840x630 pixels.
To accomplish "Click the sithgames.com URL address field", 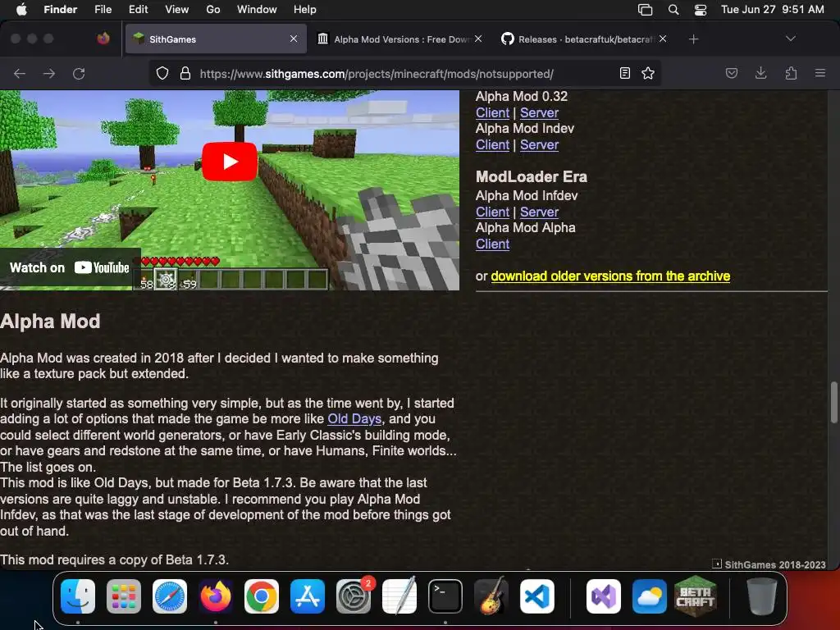I will pyautogui.click(x=377, y=74).
